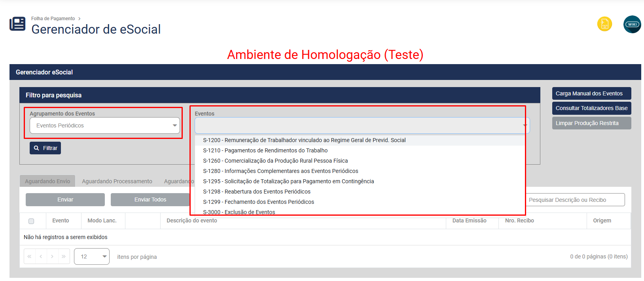The height and width of the screenshot is (281, 644).
Task: Switch to Aguardando Envio tab
Action: pyautogui.click(x=47, y=181)
